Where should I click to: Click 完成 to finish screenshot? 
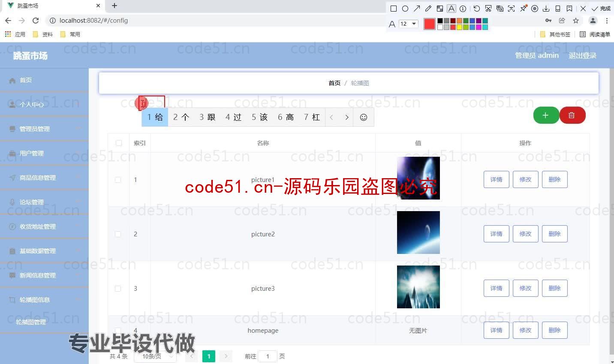(601, 9)
